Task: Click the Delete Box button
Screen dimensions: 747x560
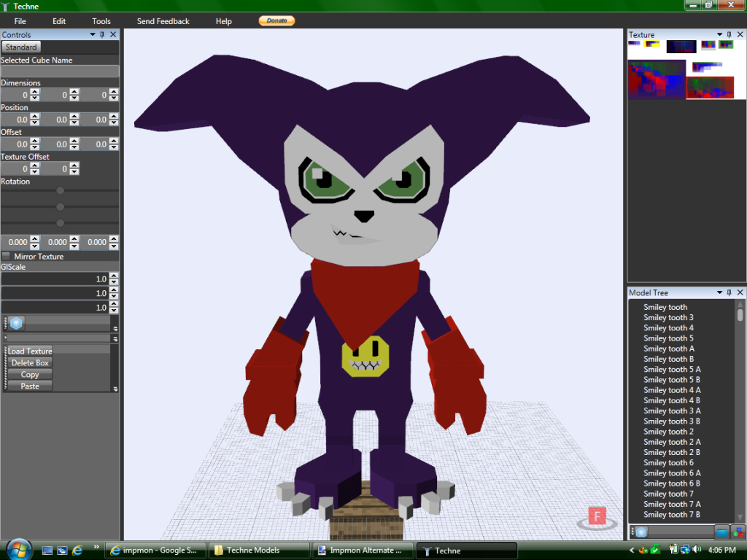Action: coord(30,363)
